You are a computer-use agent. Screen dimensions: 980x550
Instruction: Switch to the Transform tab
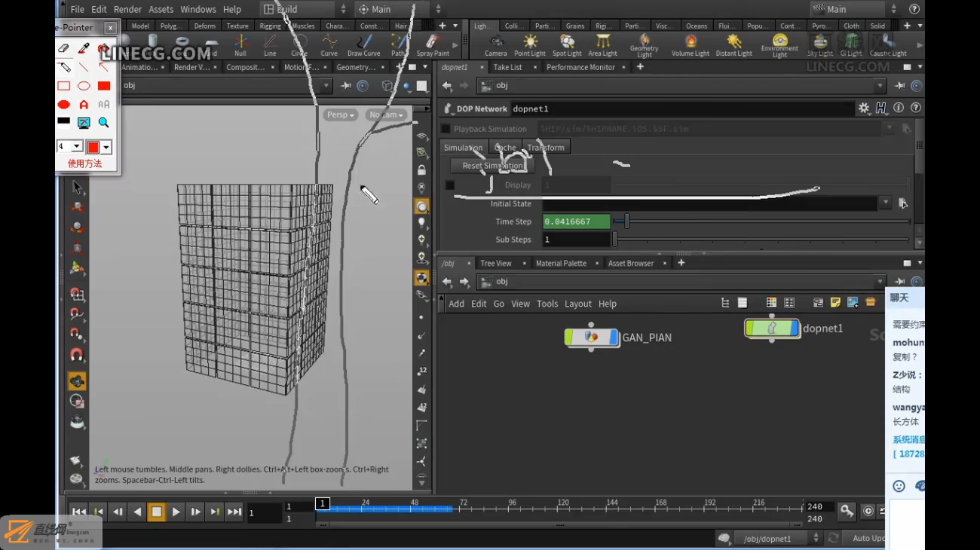click(x=546, y=147)
